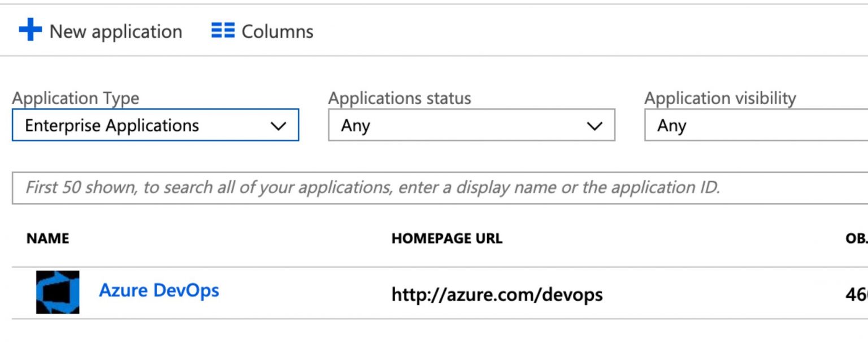Click the homepage URL http://azure.com/devops
Screen dimensions: 868x342
click(497, 294)
